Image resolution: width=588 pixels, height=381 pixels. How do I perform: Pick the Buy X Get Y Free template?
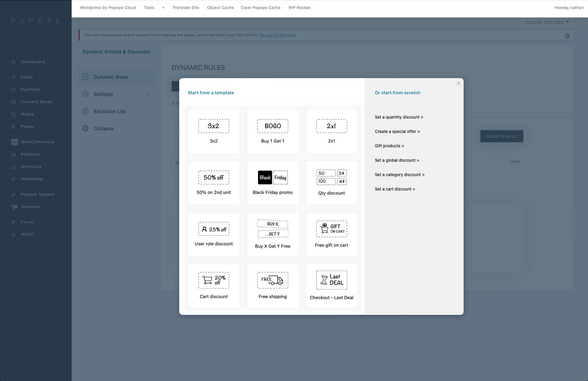tap(273, 234)
